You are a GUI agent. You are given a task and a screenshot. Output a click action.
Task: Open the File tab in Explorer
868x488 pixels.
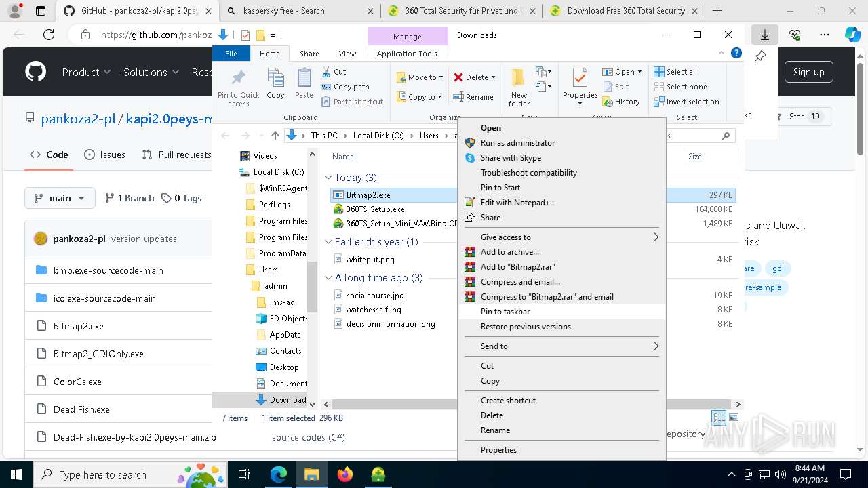[231, 54]
